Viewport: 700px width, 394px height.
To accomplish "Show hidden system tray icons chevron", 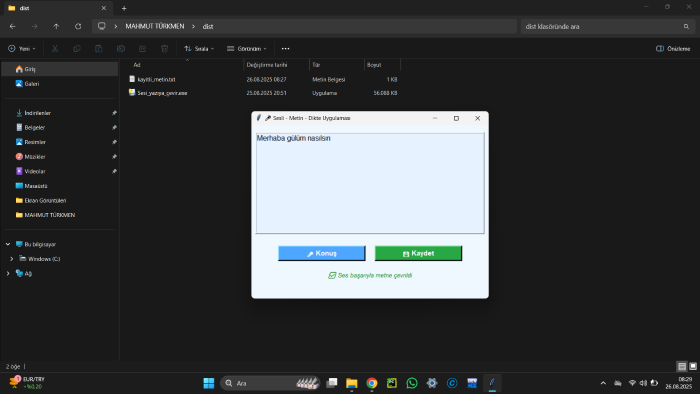I will pos(603,383).
